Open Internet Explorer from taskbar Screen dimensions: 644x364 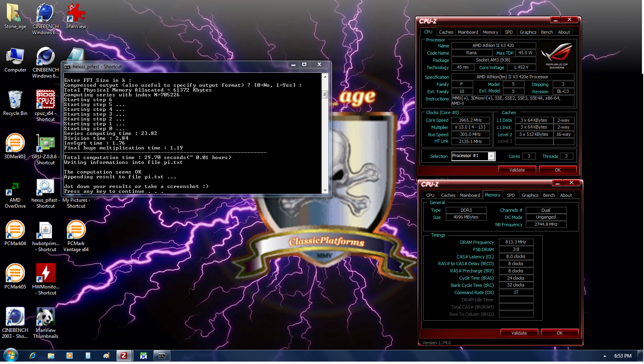33,356
